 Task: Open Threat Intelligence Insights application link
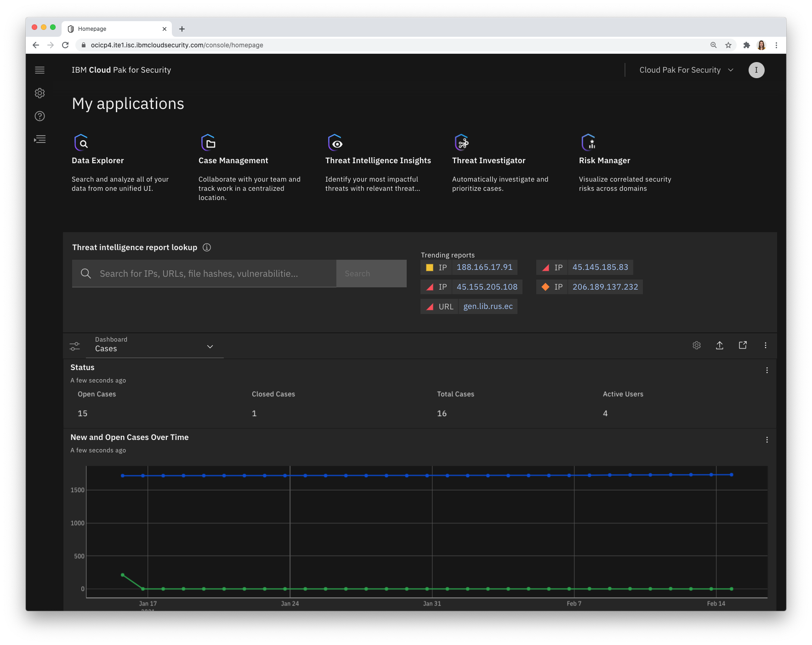tap(378, 160)
